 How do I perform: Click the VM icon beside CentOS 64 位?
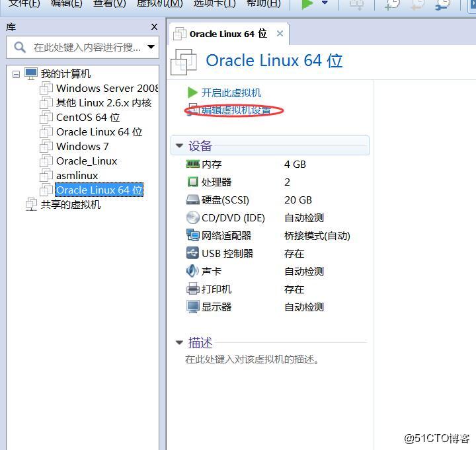pyautogui.click(x=46, y=117)
